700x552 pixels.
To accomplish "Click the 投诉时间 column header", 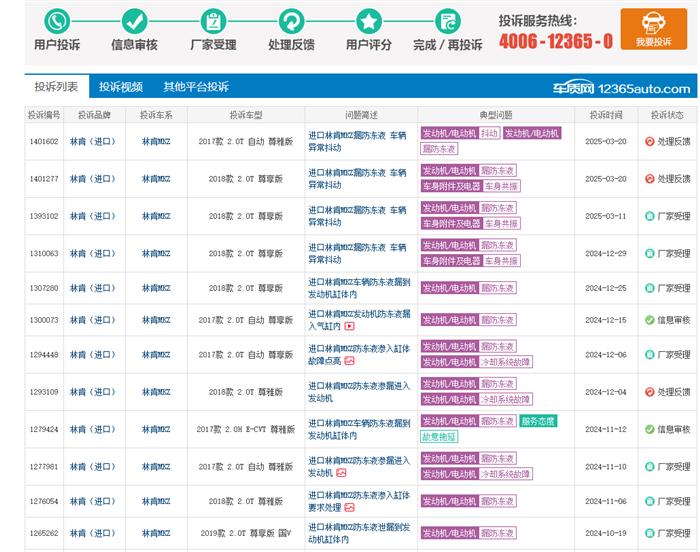I will click(x=606, y=115).
